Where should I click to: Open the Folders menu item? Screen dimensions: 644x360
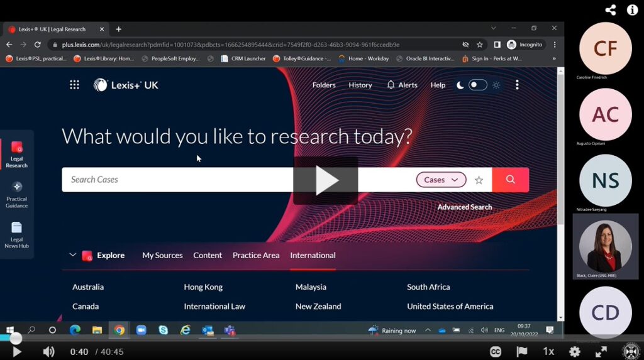tap(324, 85)
